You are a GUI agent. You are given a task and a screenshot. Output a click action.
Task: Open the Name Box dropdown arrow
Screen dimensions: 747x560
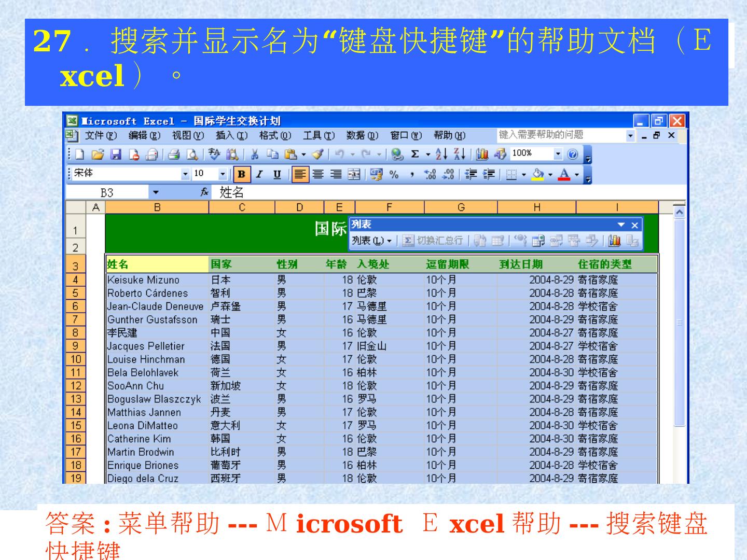[156, 193]
